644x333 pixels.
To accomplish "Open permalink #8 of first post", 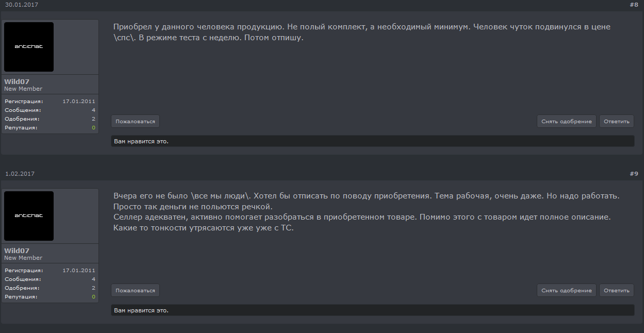I will (x=634, y=5).
